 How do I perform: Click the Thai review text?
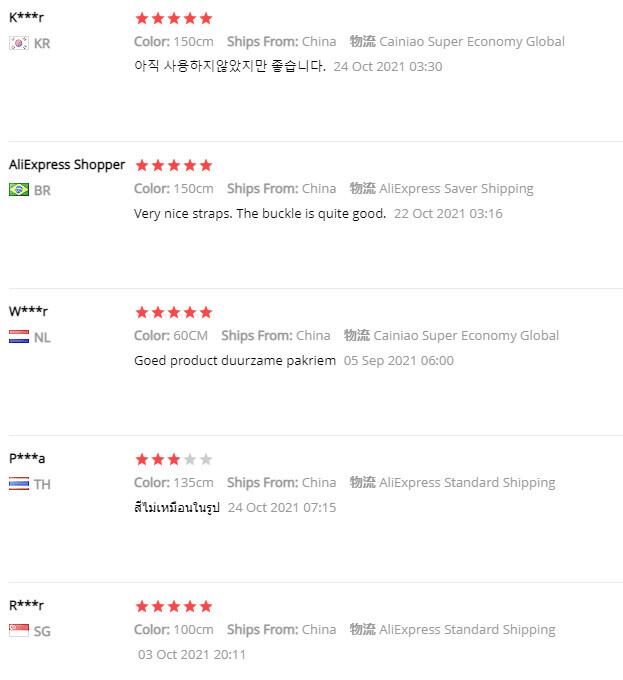[x=176, y=507]
